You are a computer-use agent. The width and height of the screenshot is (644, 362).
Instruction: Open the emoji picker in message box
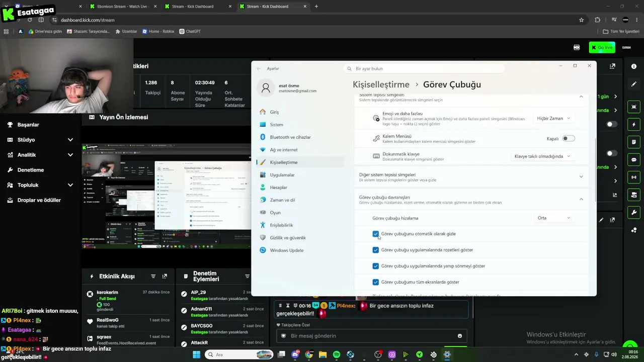tap(460, 336)
